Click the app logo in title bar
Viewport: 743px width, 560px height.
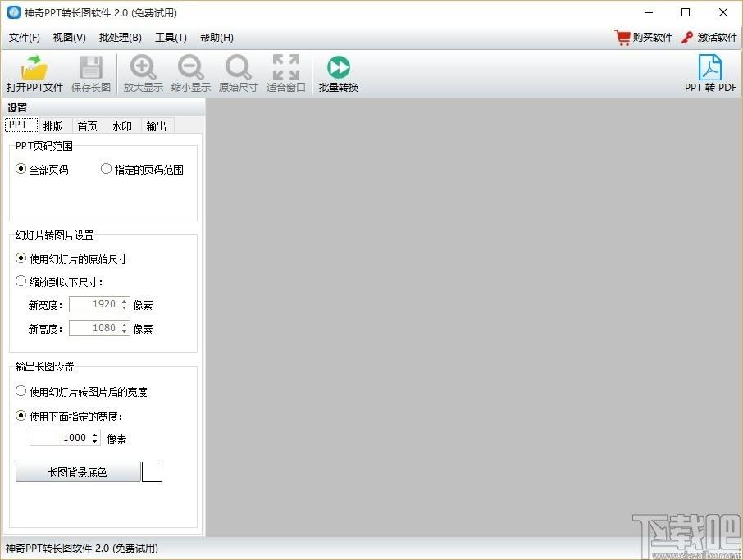(13, 12)
